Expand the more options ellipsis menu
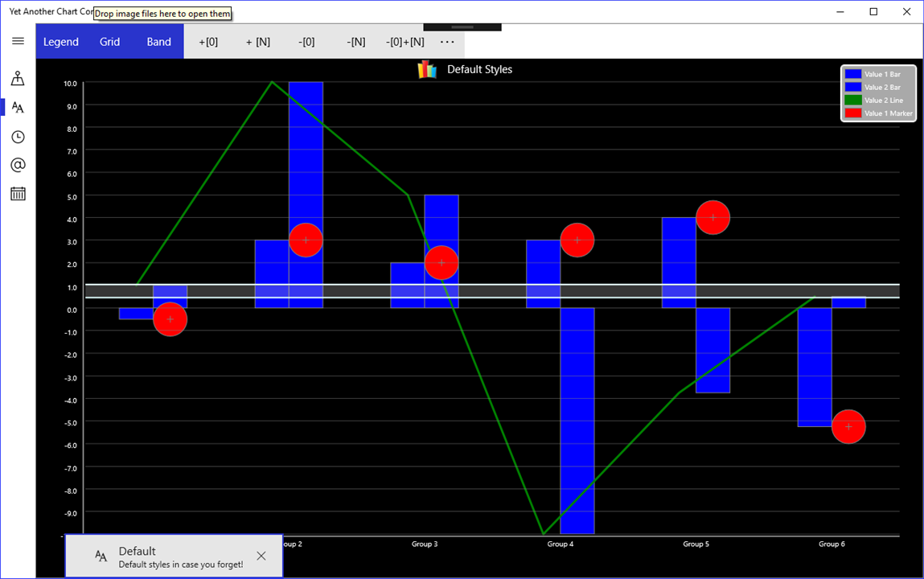The height and width of the screenshot is (579, 924). pos(447,42)
